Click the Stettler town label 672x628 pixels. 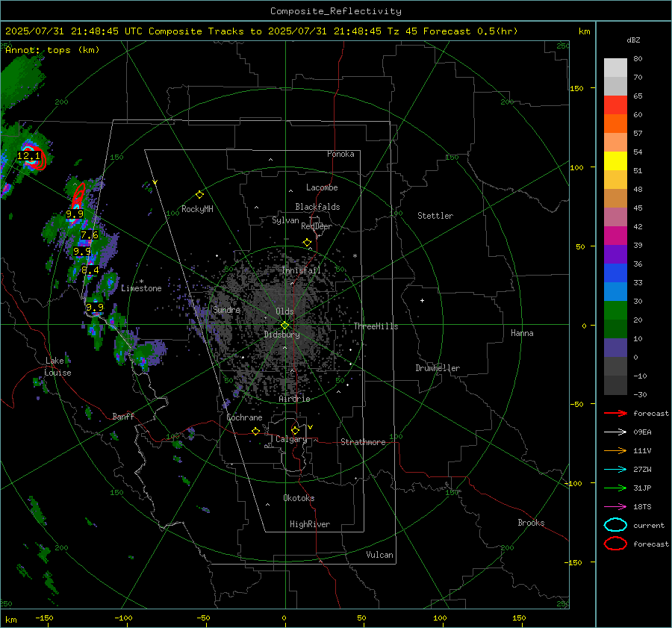click(435, 216)
